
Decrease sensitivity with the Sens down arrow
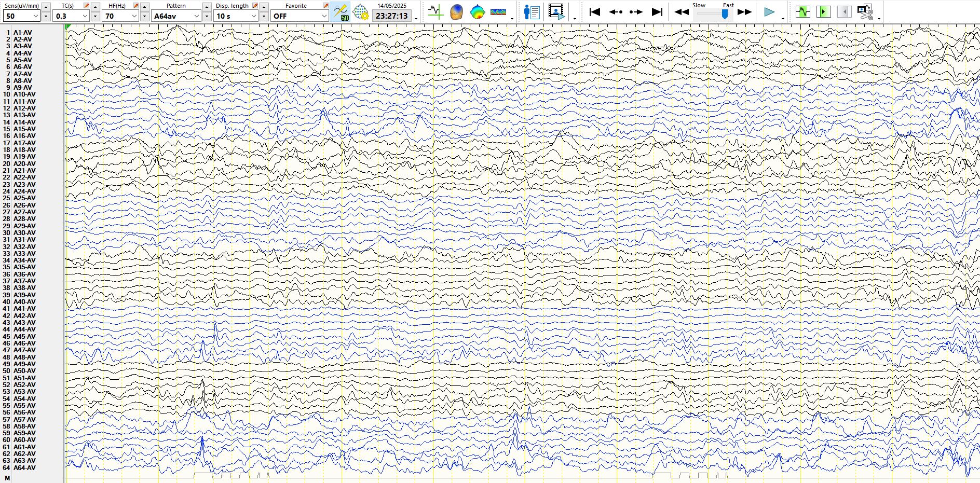tap(46, 17)
